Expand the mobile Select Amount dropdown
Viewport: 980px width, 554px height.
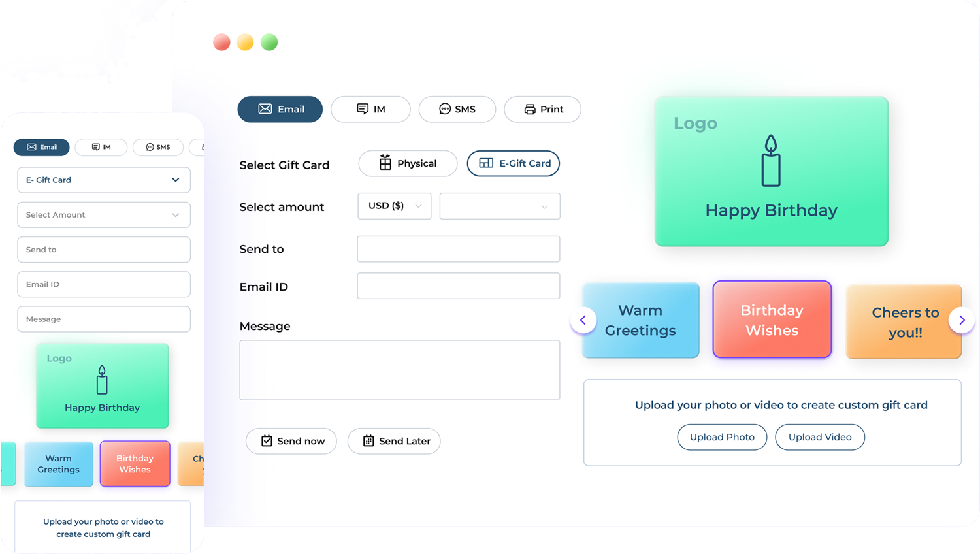click(x=104, y=215)
